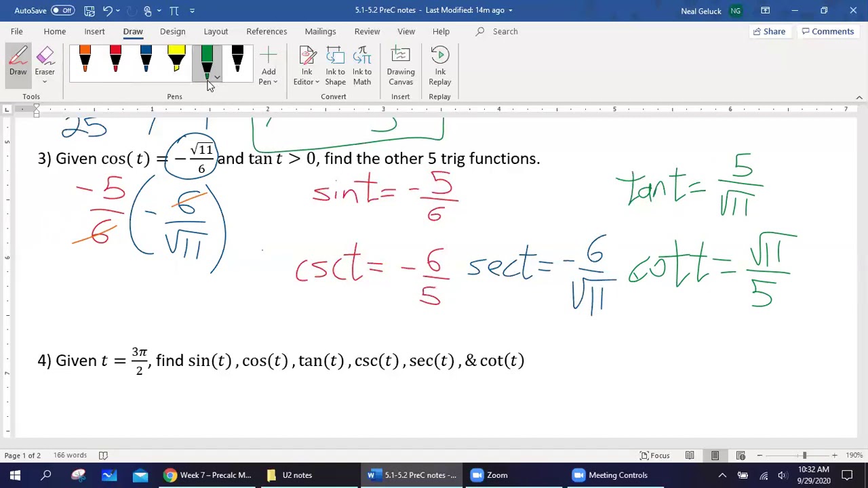Open the proofing status icon
Viewport: 868px width, 488px height.
[x=103, y=455]
